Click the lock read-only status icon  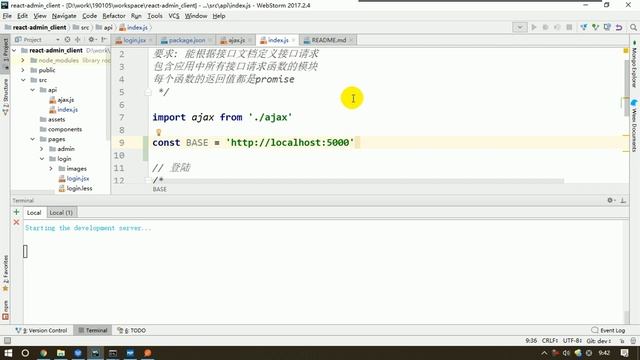coord(622,341)
